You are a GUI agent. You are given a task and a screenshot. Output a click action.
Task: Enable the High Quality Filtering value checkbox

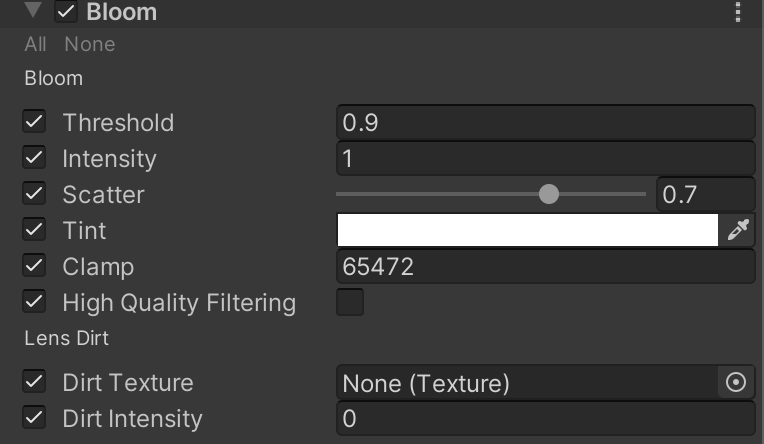tap(350, 302)
